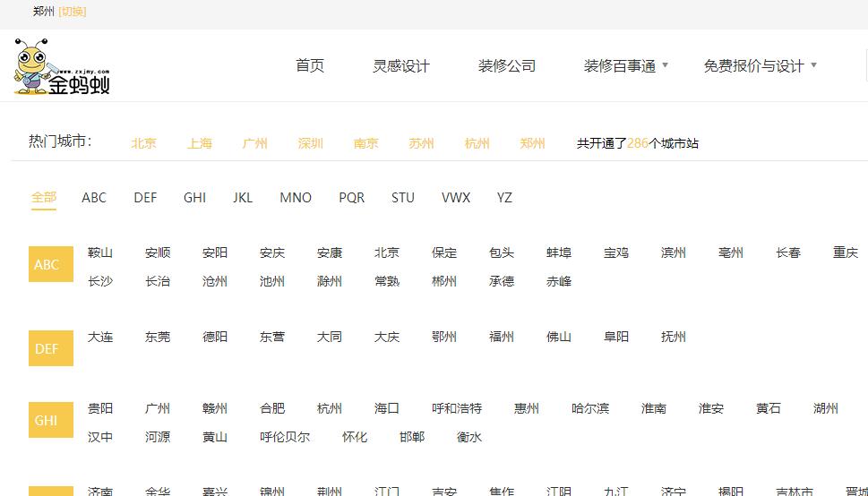This screenshot has width=868, height=496.
Task: Open the 灵感设计 navigation item
Action: [401, 66]
